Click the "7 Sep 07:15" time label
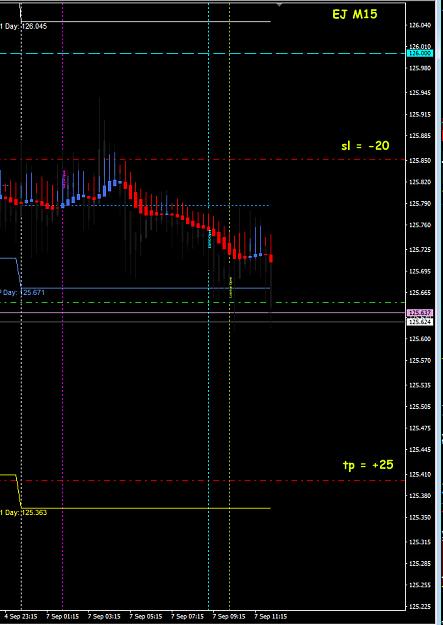Screen dimensions: 443x625 (x=187, y=616)
